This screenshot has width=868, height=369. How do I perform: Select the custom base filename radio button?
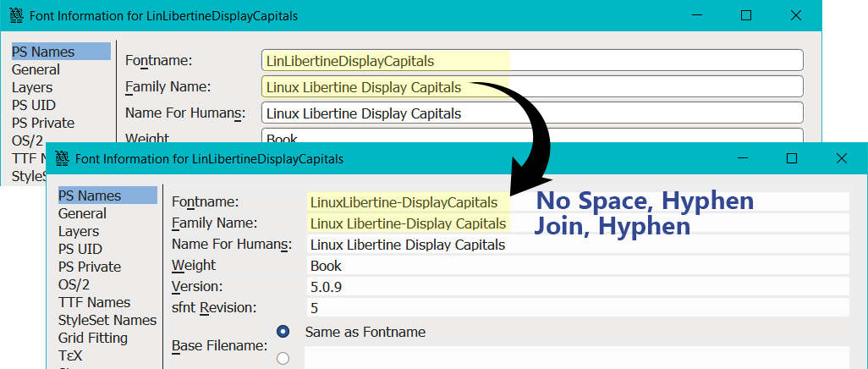(x=283, y=359)
